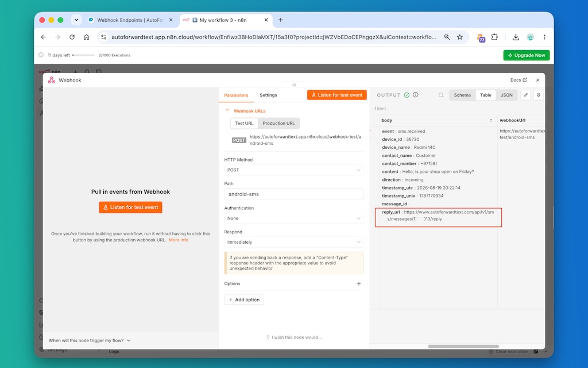This screenshot has height=368, width=588.
Task: Select the content message row
Action: [428, 171]
